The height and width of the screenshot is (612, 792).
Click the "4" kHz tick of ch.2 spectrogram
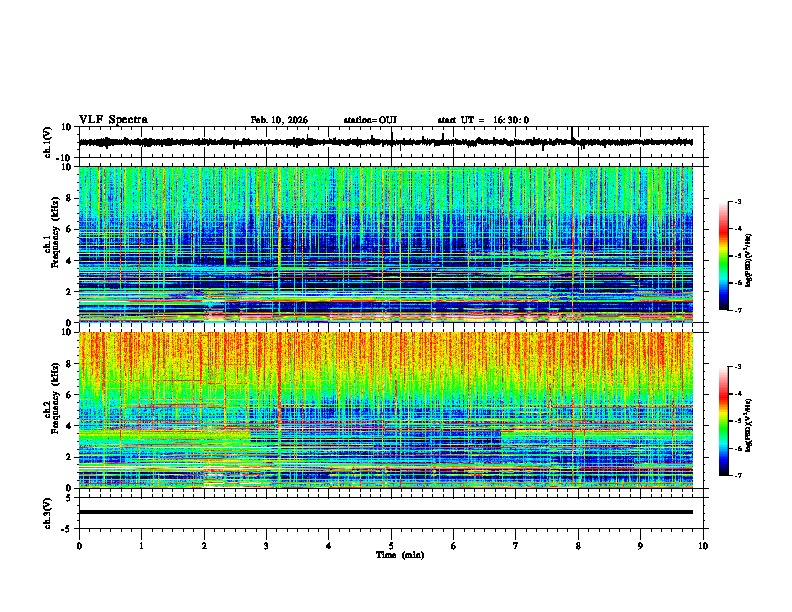click(71, 426)
